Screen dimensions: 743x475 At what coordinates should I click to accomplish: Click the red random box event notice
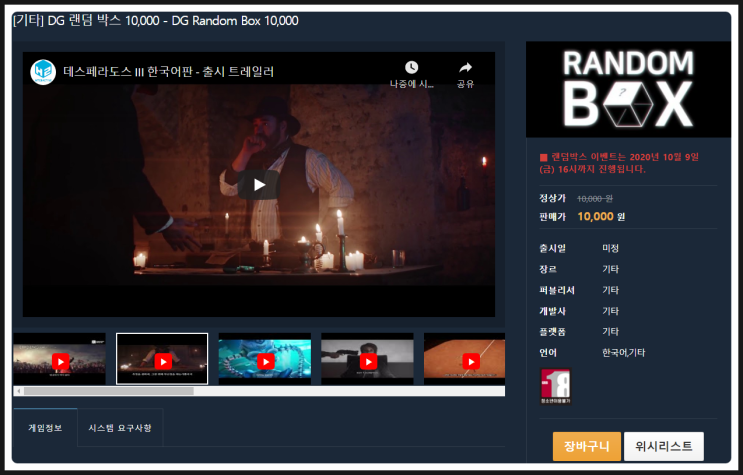pos(619,163)
